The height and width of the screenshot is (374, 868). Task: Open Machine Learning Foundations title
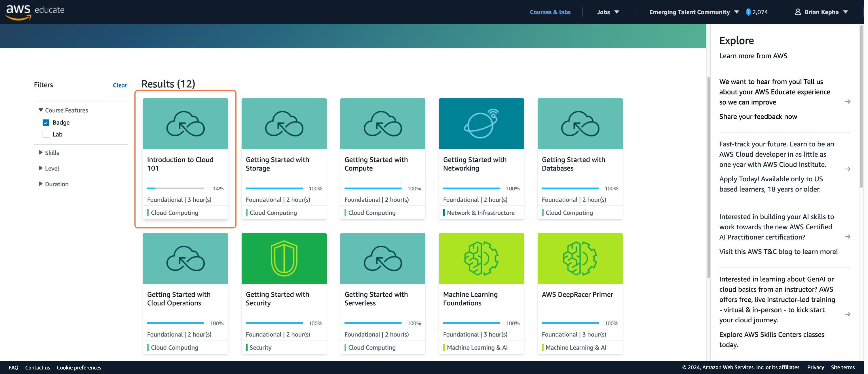tap(470, 299)
